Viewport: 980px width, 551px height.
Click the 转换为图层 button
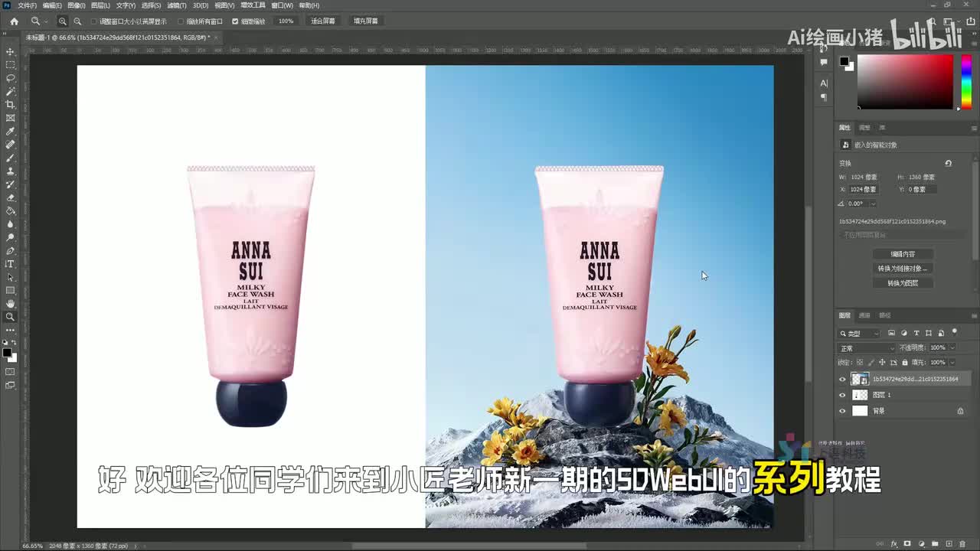point(903,283)
